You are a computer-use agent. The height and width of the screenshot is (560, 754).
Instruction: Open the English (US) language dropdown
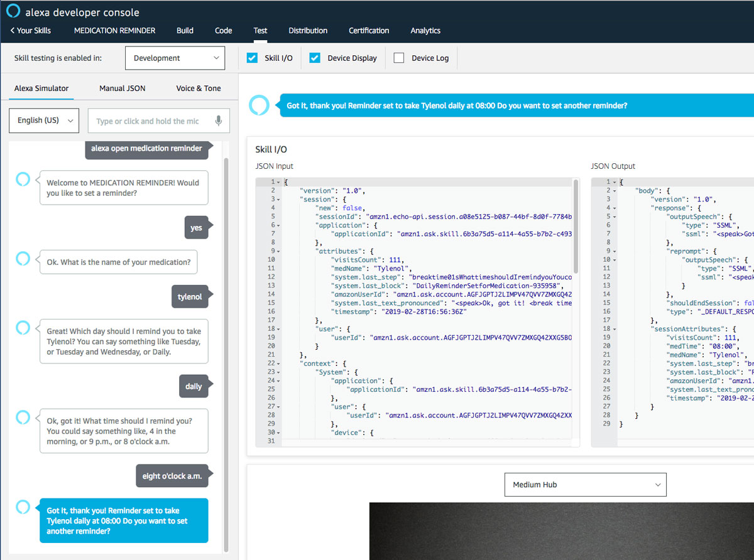tap(44, 121)
